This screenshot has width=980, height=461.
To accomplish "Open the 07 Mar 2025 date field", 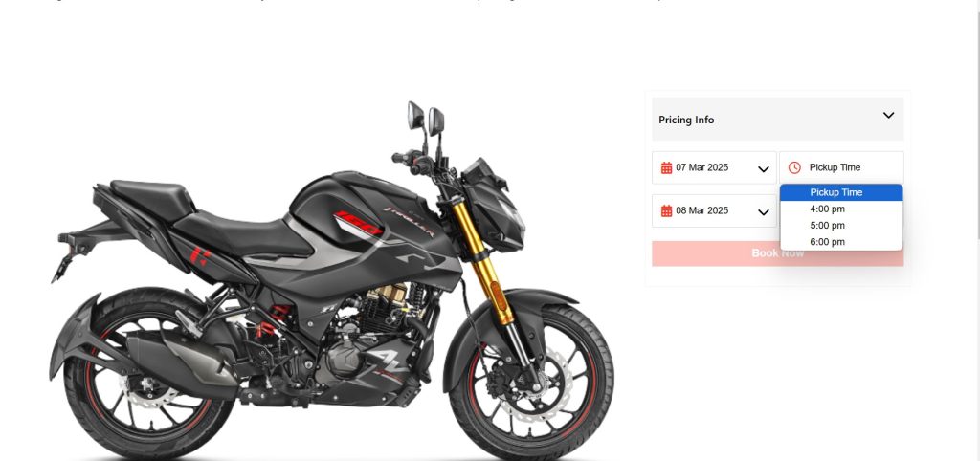I will (714, 167).
